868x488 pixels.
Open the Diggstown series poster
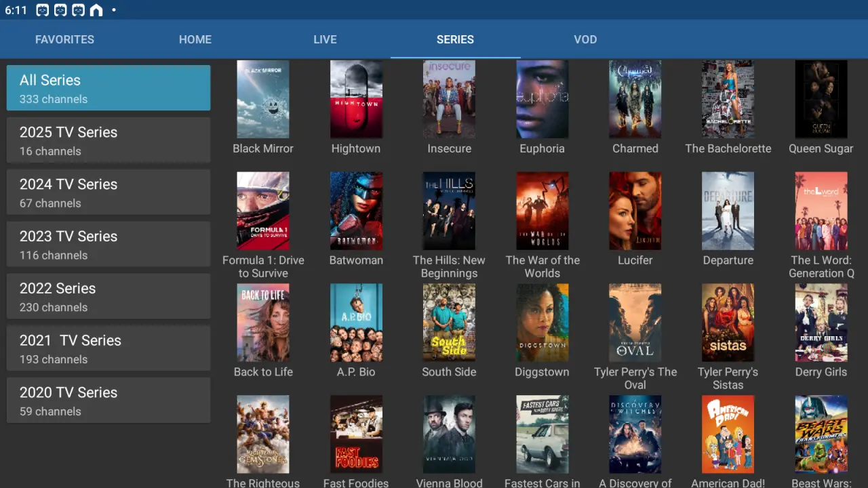(x=542, y=323)
